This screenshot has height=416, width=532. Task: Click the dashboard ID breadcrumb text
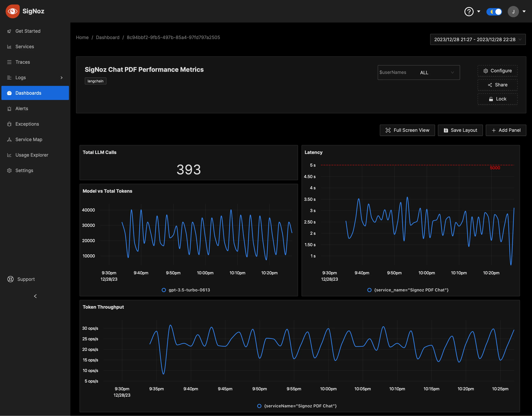pyautogui.click(x=173, y=37)
